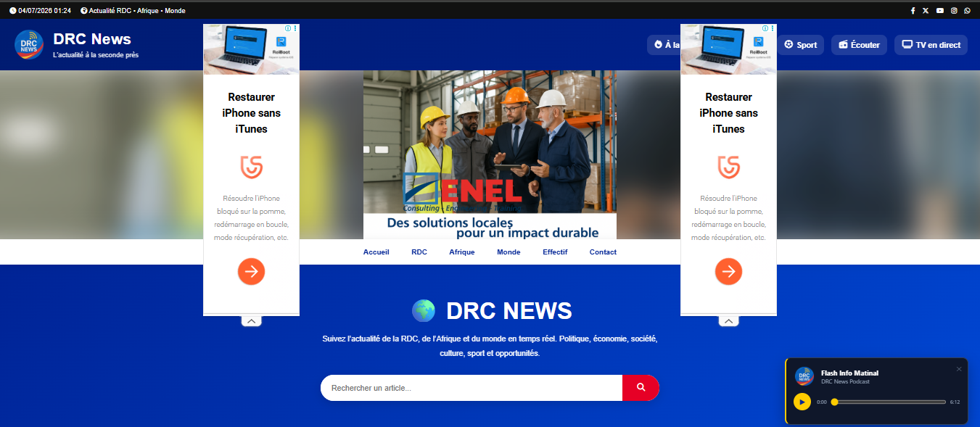Click the "L'actualité à la seconde près" tagline
Image resolution: width=980 pixels, height=427 pixels.
[96, 55]
